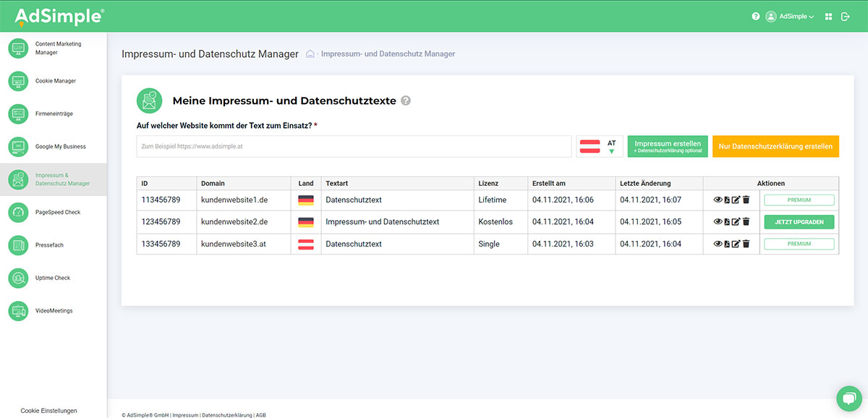Click the website URL input field
The image size is (868, 418).
[x=352, y=145]
